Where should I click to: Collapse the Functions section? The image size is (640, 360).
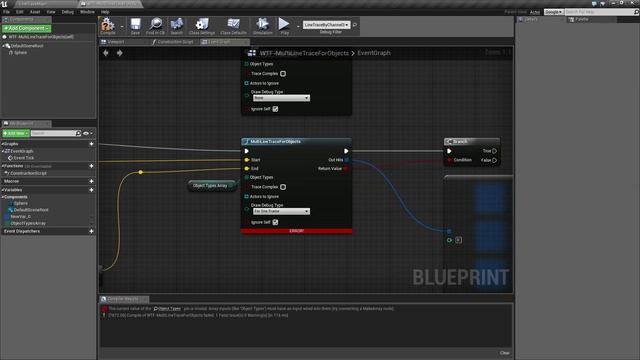(x=2, y=166)
